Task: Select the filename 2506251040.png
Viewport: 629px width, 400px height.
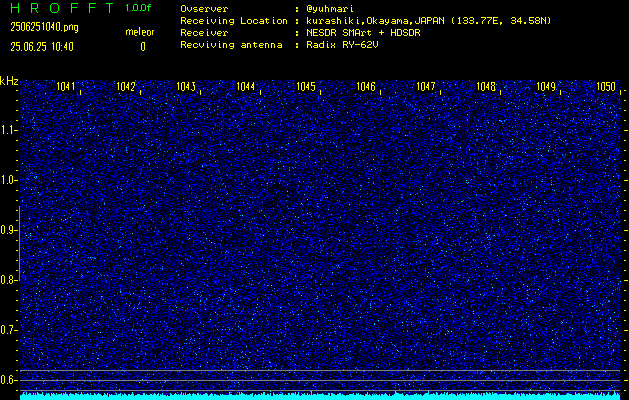Action: point(45,27)
